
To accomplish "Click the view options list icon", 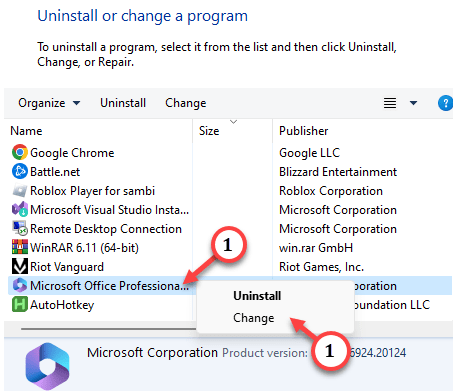I will pyautogui.click(x=390, y=103).
